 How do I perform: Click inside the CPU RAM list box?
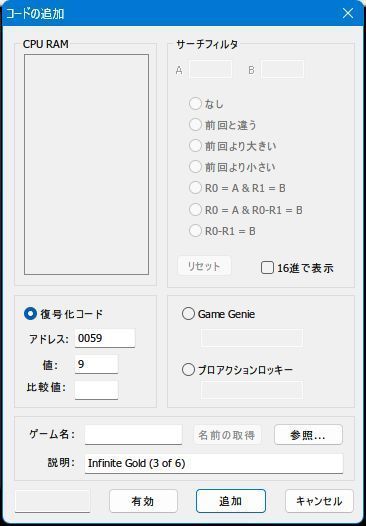click(x=86, y=164)
